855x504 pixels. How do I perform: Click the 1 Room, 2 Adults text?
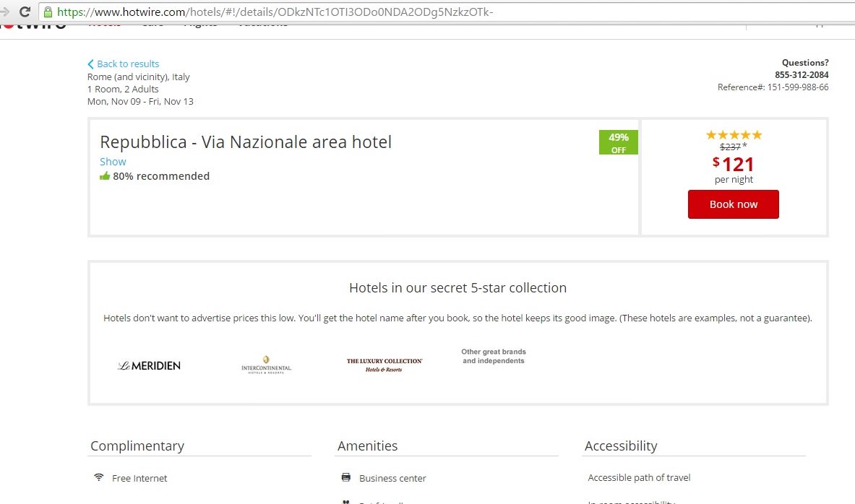pos(124,89)
